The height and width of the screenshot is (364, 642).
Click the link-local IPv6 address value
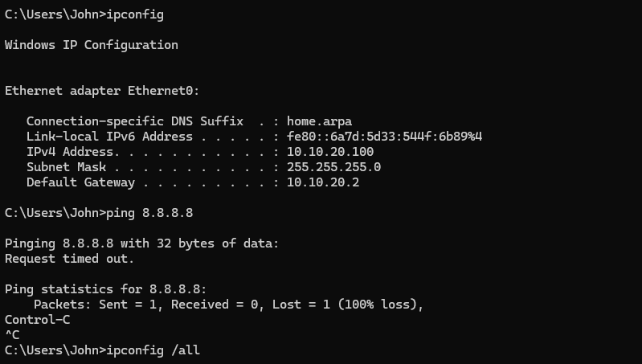[x=384, y=137]
